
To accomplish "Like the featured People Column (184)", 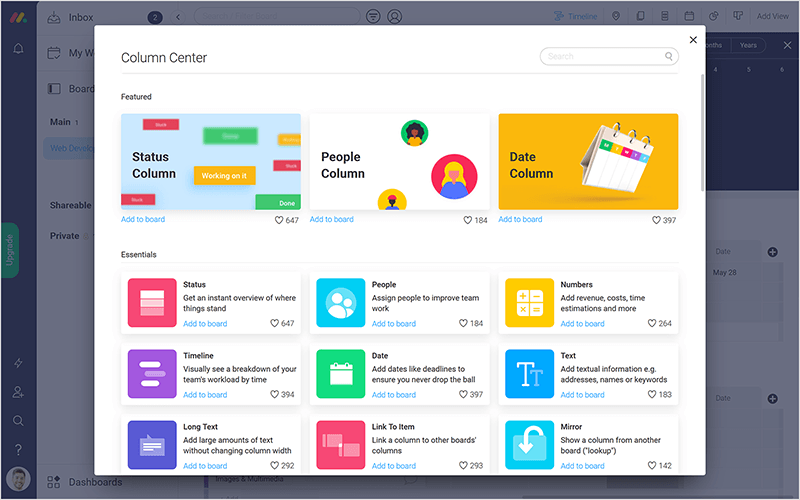I will (468, 220).
